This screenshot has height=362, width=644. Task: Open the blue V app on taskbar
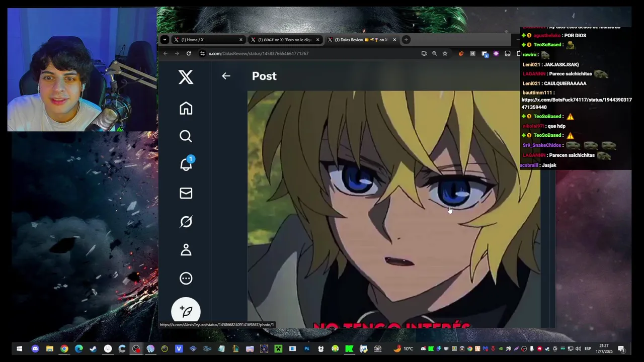click(x=179, y=349)
